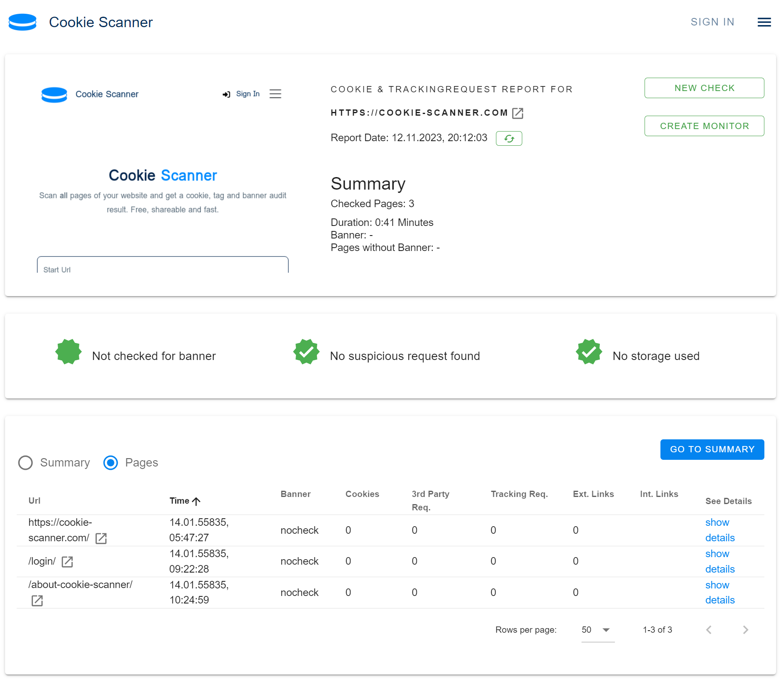Go to previous page of table
Image resolution: width=784 pixels, height=687 pixels.
click(x=708, y=630)
